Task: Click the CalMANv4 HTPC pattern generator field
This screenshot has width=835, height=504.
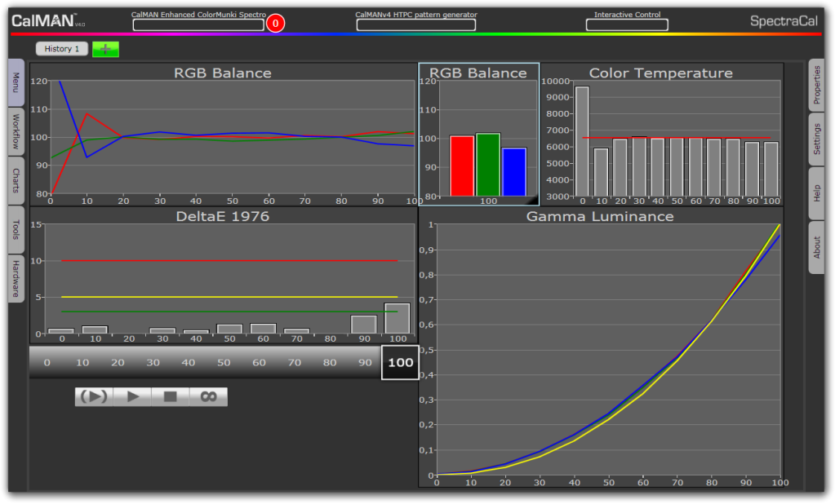Action: tap(416, 25)
